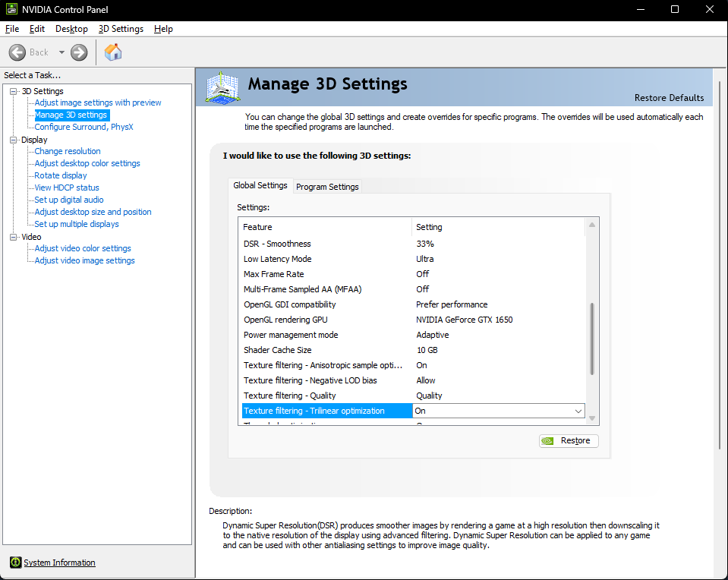This screenshot has height=580, width=728.
Task: Click the Manage 3D Settings header icon
Action: click(223, 87)
